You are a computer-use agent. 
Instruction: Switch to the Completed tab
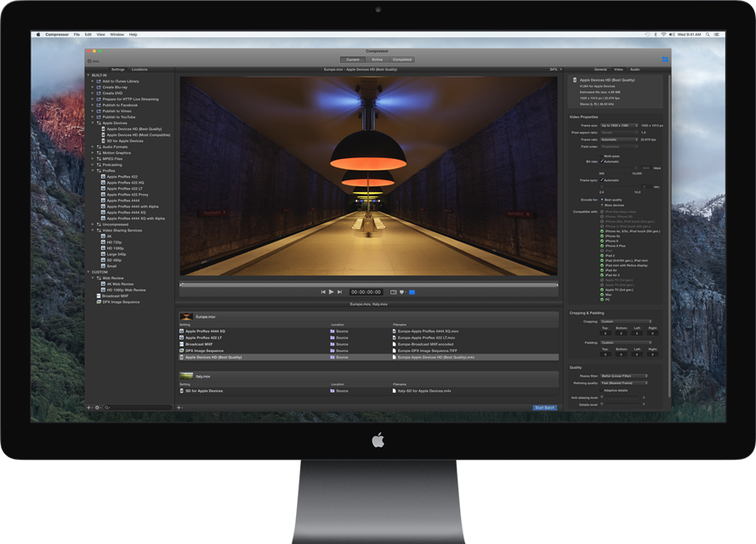(402, 59)
